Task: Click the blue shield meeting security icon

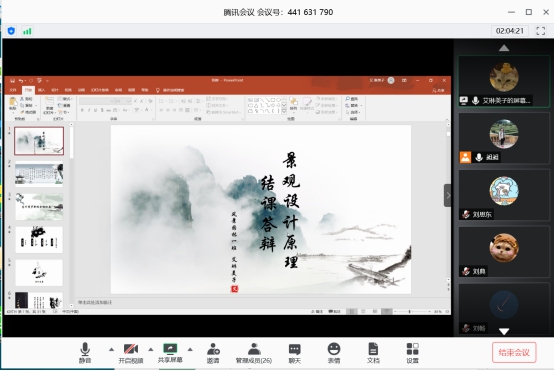Action: [11, 31]
